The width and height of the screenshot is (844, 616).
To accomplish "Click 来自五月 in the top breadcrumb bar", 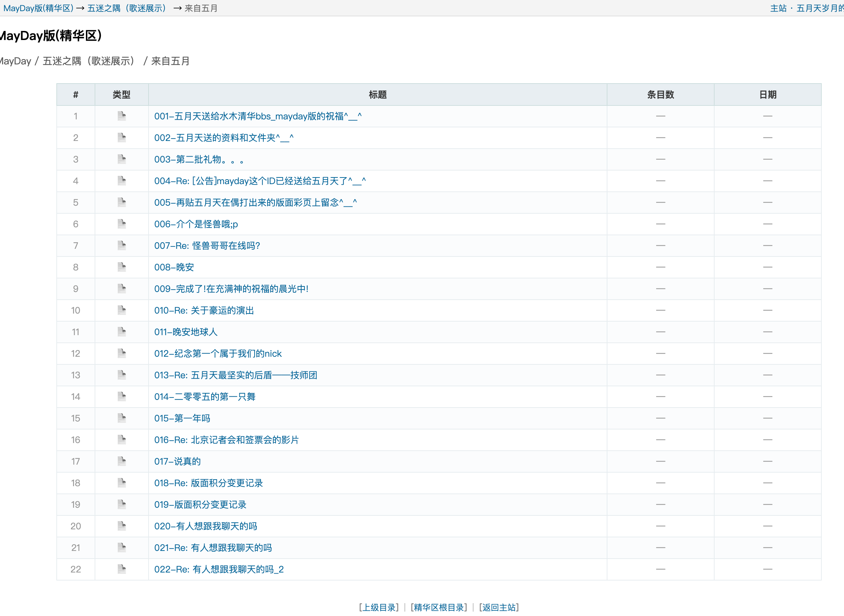I will [x=201, y=8].
